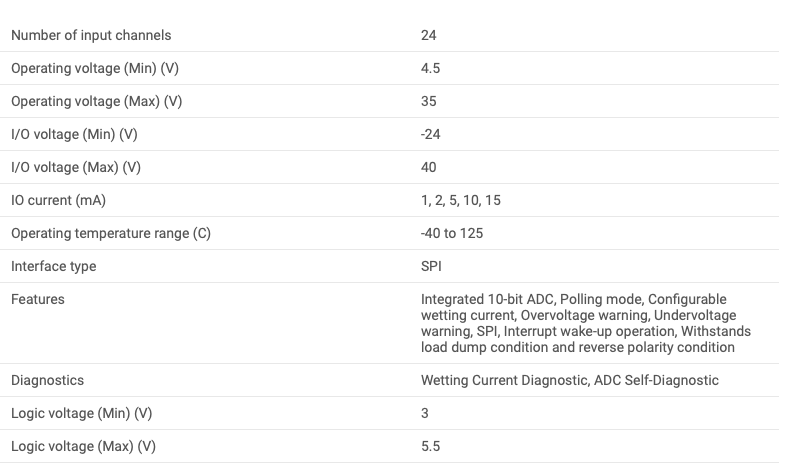
Task: Select the -24 I/O voltage value
Action: point(431,135)
